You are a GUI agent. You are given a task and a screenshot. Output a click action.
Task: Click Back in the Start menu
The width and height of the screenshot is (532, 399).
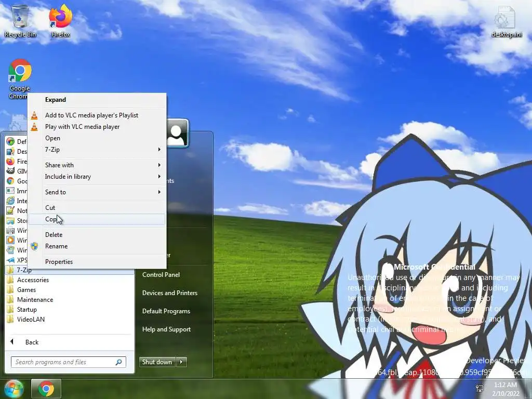click(32, 342)
